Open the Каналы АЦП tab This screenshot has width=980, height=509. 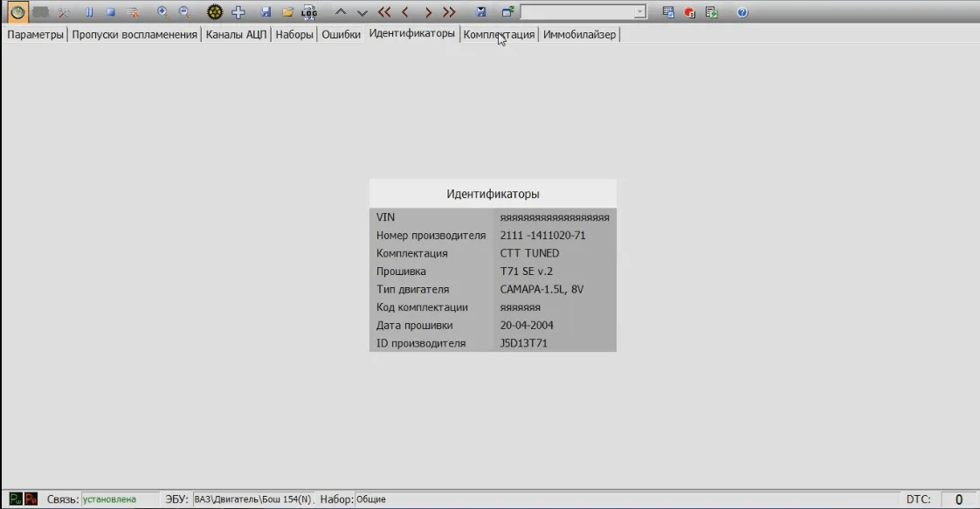(x=236, y=34)
